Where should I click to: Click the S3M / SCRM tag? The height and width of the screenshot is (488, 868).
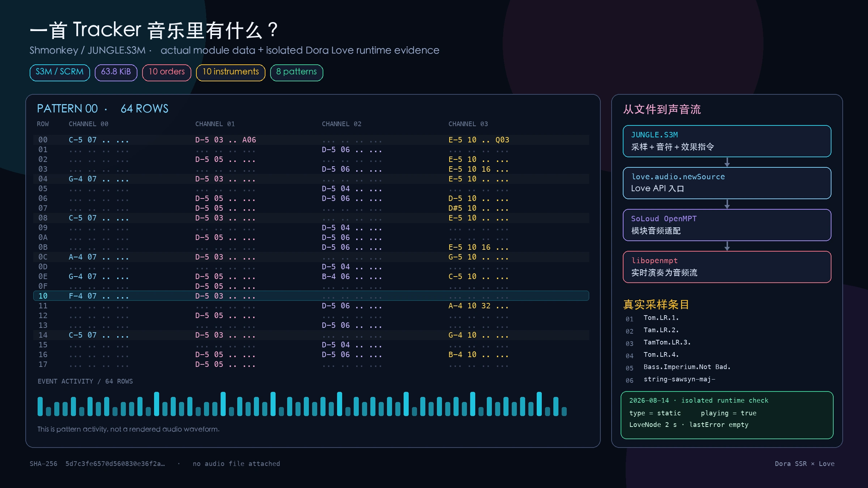[x=60, y=72]
